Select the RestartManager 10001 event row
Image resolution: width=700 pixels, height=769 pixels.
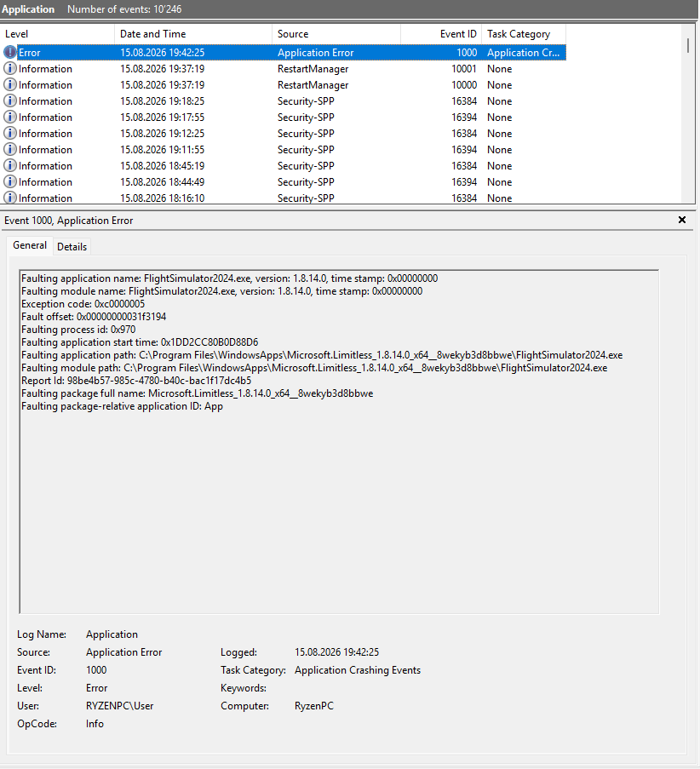284,69
